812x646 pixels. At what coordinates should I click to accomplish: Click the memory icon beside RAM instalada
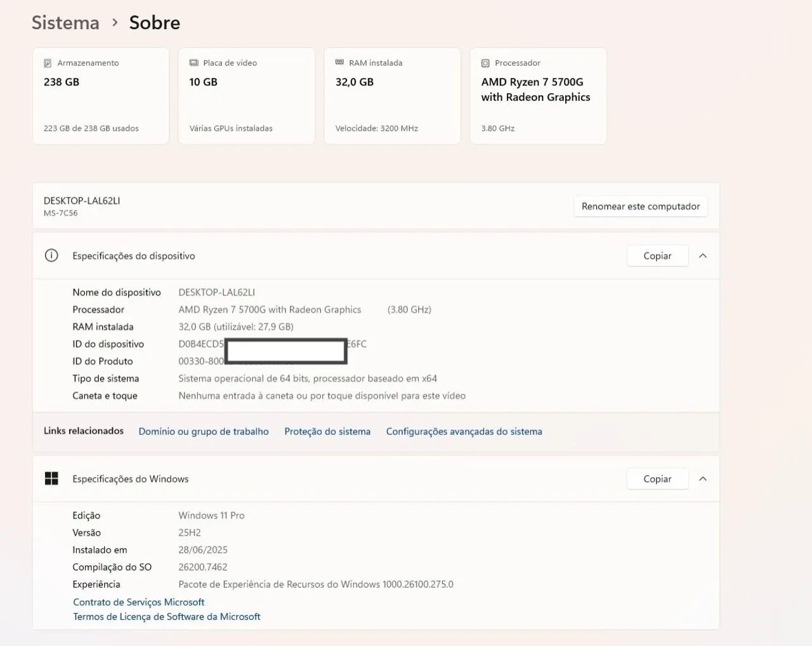(339, 62)
